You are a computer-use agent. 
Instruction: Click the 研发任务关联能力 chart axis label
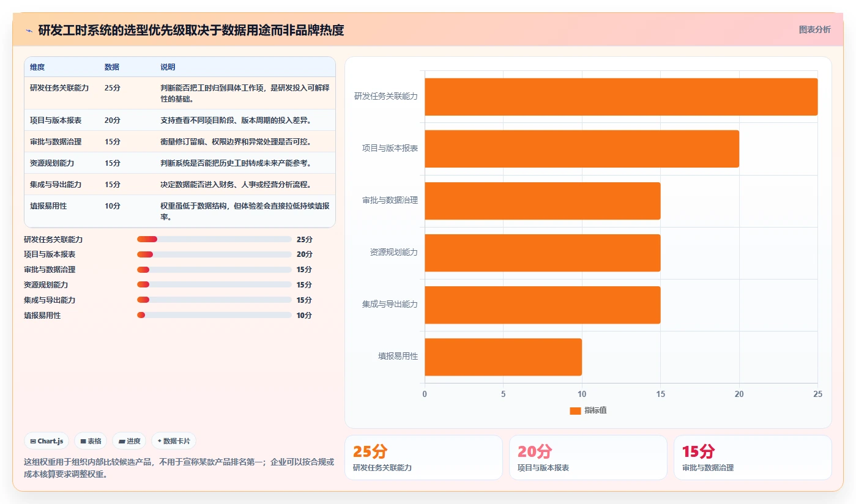tap(386, 96)
